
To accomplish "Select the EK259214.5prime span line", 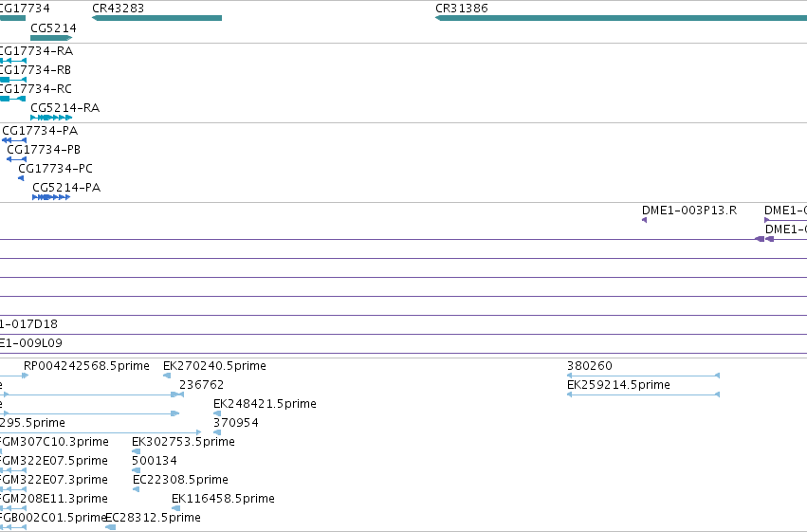I will [643, 394].
